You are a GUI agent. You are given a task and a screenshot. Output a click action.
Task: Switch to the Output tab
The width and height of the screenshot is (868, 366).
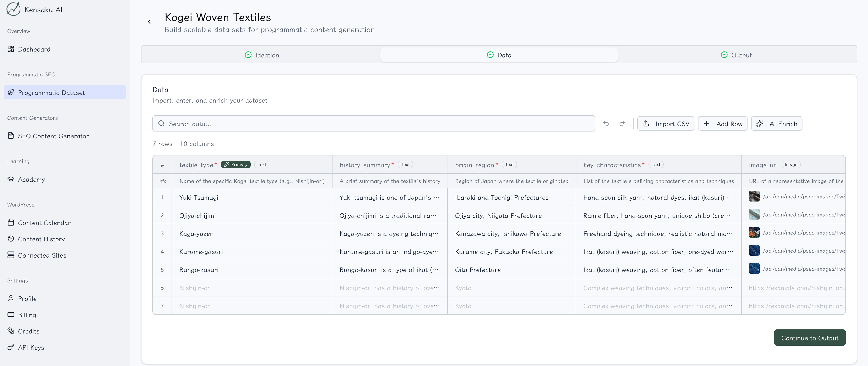(736, 55)
